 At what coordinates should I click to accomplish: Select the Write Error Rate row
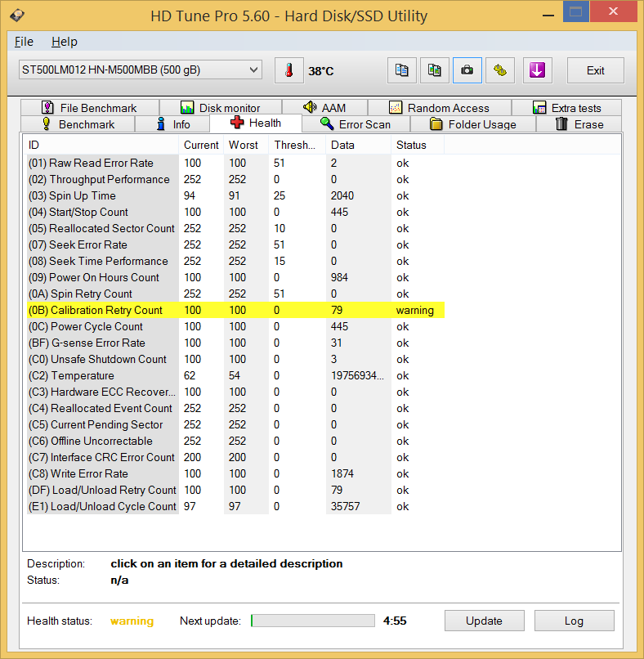pyautogui.click(x=235, y=473)
